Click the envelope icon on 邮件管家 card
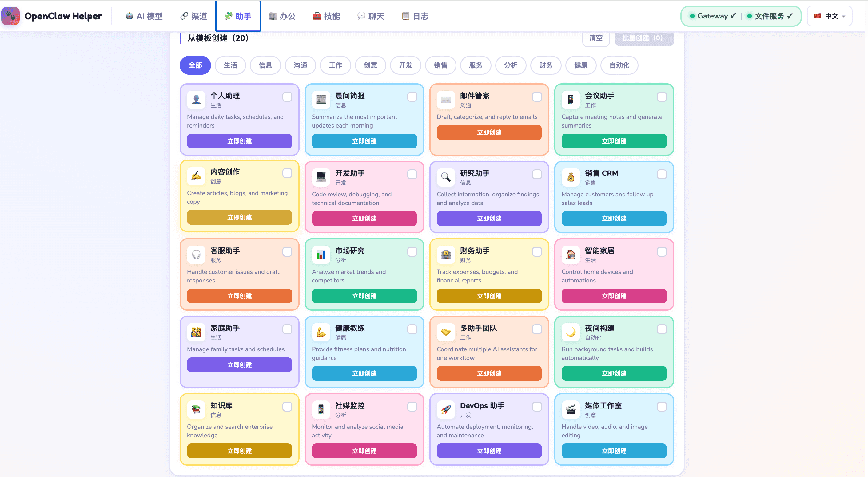The height and width of the screenshot is (477, 868). point(445,99)
